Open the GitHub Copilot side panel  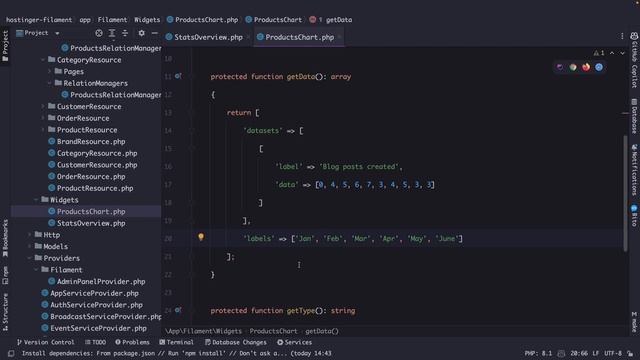[x=634, y=60]
